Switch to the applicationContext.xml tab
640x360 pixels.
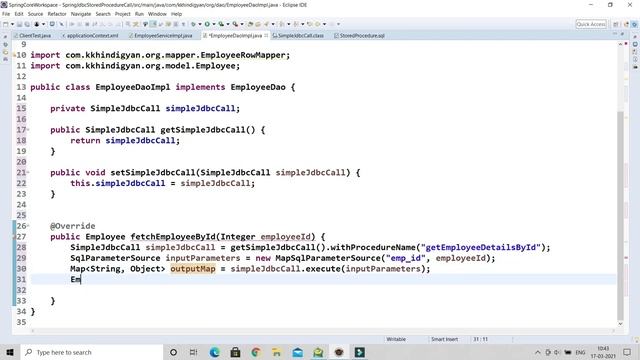(x=92, y=36)
